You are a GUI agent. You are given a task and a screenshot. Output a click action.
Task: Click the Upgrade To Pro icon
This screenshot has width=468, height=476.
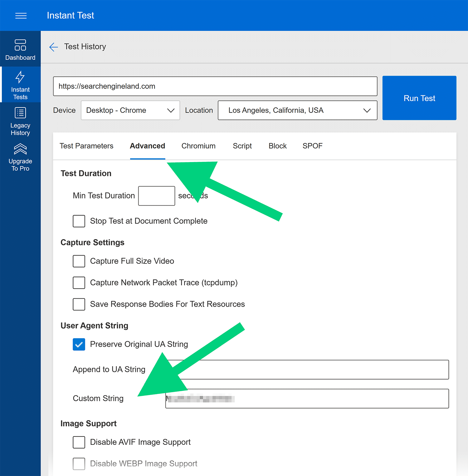(x=20, y=149)
